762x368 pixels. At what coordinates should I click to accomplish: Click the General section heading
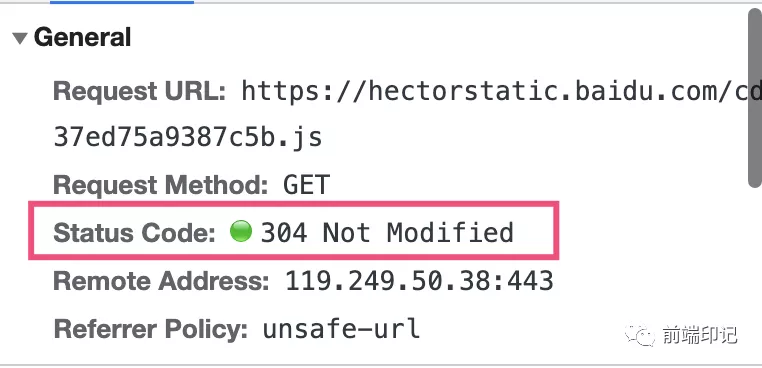tap(83, 37)
